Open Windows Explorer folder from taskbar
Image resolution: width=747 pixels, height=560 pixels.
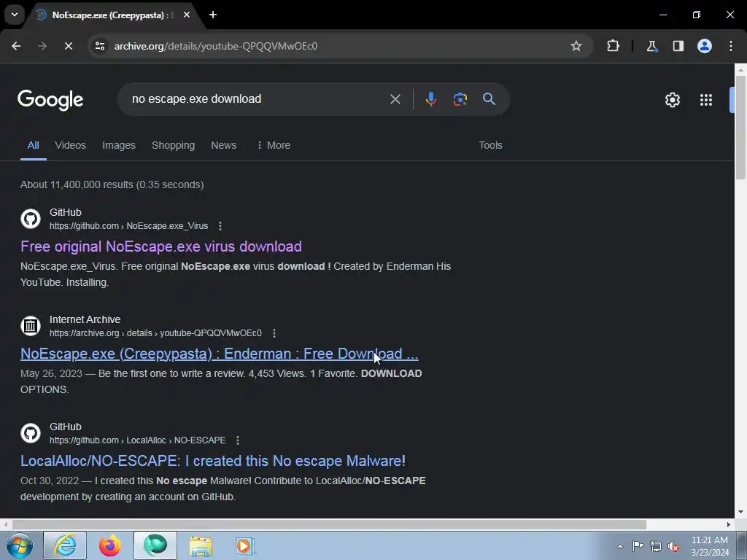pyautogui.click(x=201, y=545)
